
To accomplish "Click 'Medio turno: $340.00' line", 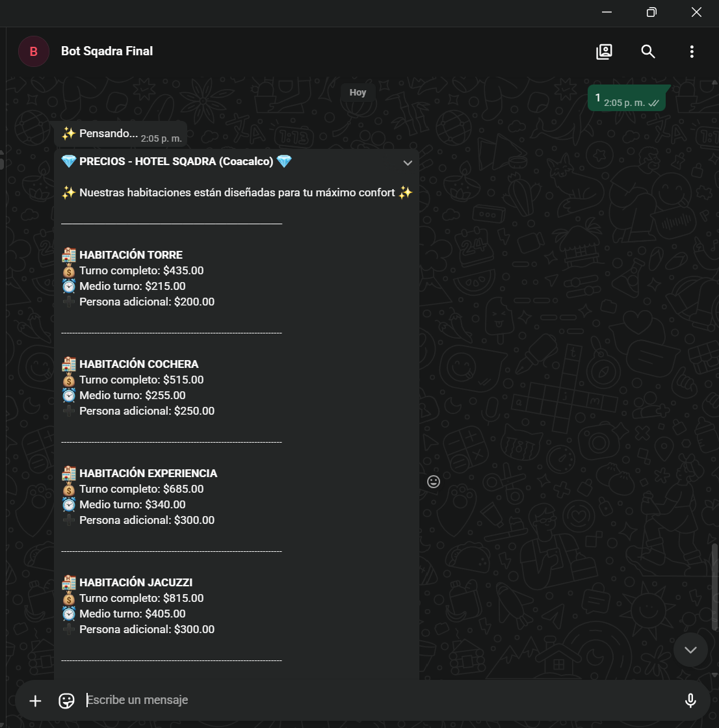I will [133, 504].
